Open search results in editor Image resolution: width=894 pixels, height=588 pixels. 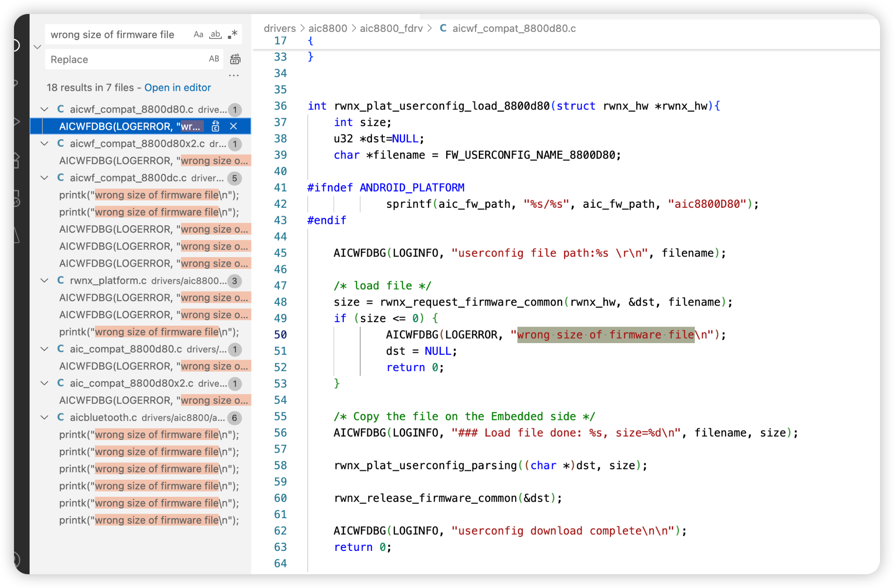click(178, 88)
